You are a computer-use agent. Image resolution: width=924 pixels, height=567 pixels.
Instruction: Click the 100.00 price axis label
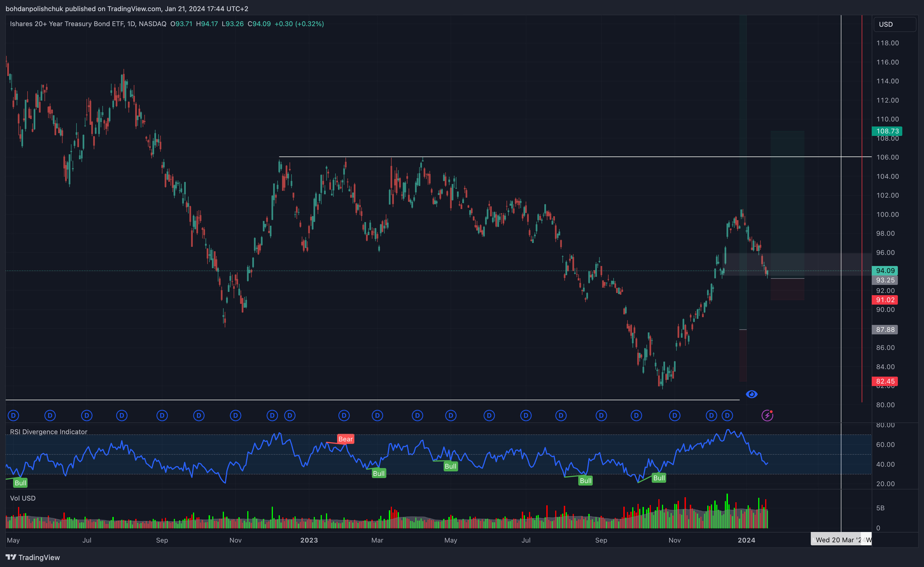[x=888, y=215]
